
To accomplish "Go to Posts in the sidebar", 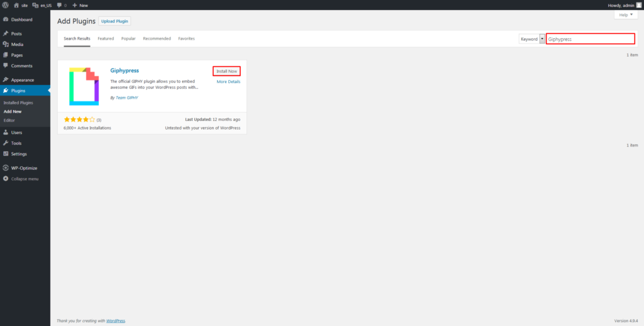I will [16, 34].
